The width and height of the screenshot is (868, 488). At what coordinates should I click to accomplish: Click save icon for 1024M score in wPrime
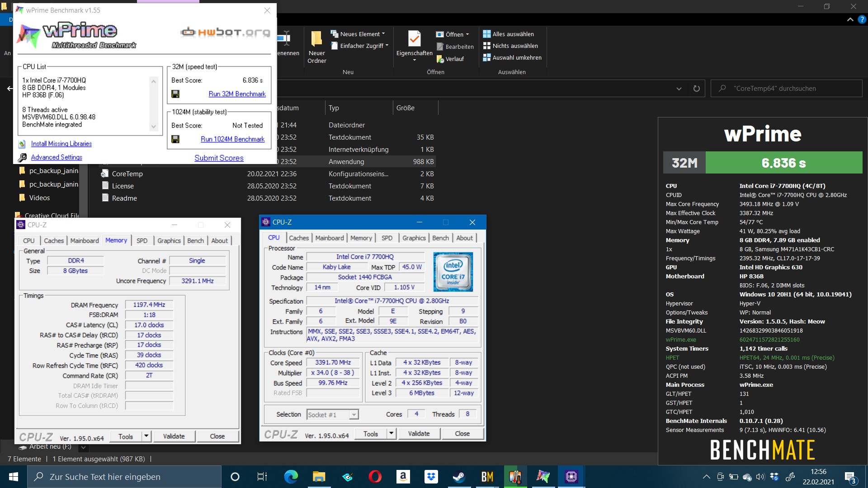[x=175, y=139]
